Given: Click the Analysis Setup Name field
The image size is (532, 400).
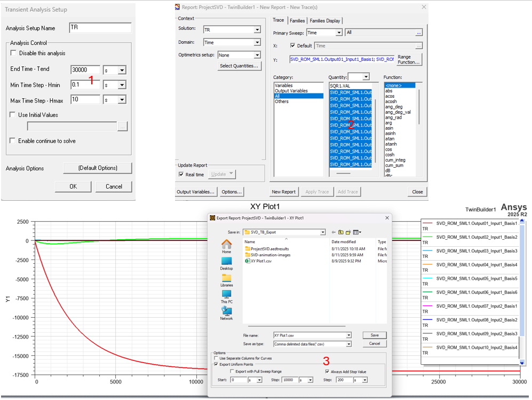Looking at the screenshot, I should pyautogui.click(x=100, y=28).
